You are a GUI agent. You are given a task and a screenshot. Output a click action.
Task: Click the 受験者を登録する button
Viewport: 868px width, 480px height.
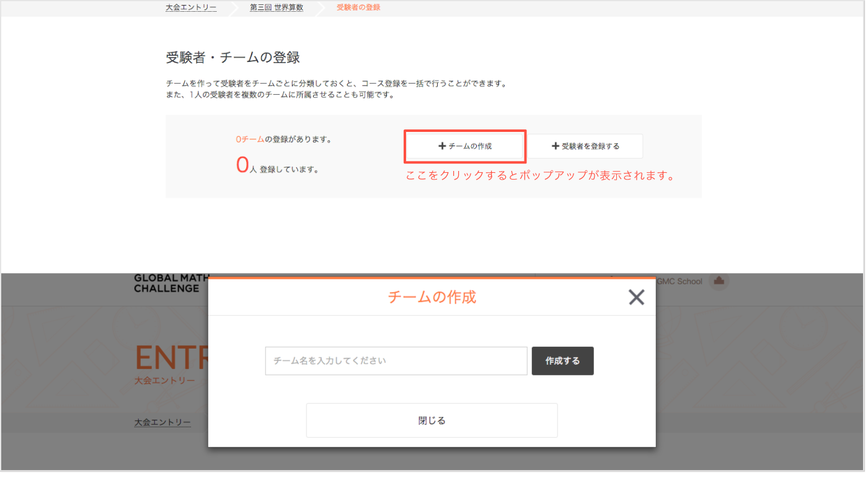(x=586, y=146)
